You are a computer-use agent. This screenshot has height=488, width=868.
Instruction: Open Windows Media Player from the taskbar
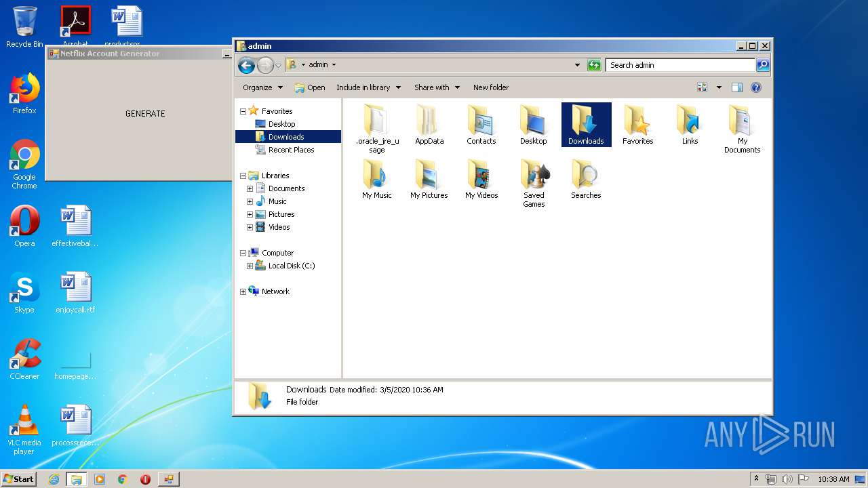click(100, 479)
